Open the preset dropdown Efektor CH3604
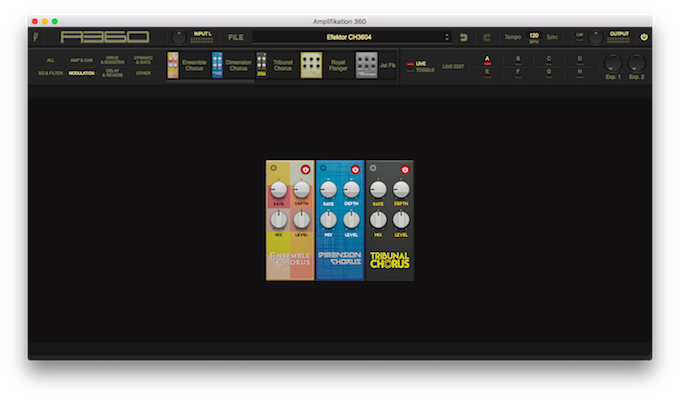This screenshot has height=400, width=680. (x=352, y=37)
